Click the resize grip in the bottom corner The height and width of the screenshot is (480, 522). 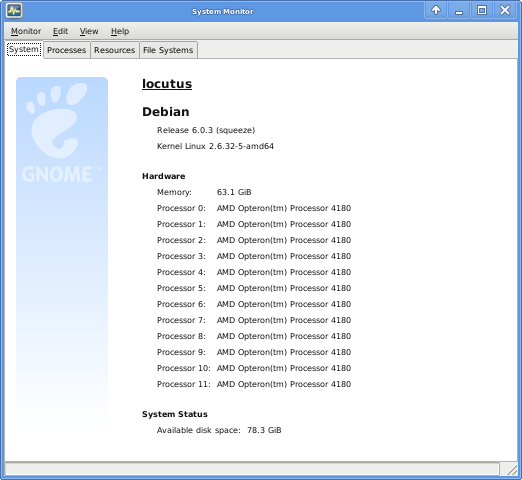coord(511,469)
